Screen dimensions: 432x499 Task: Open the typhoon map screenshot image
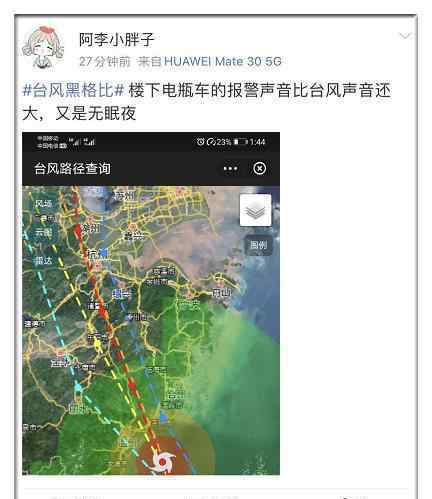(151, 303)
